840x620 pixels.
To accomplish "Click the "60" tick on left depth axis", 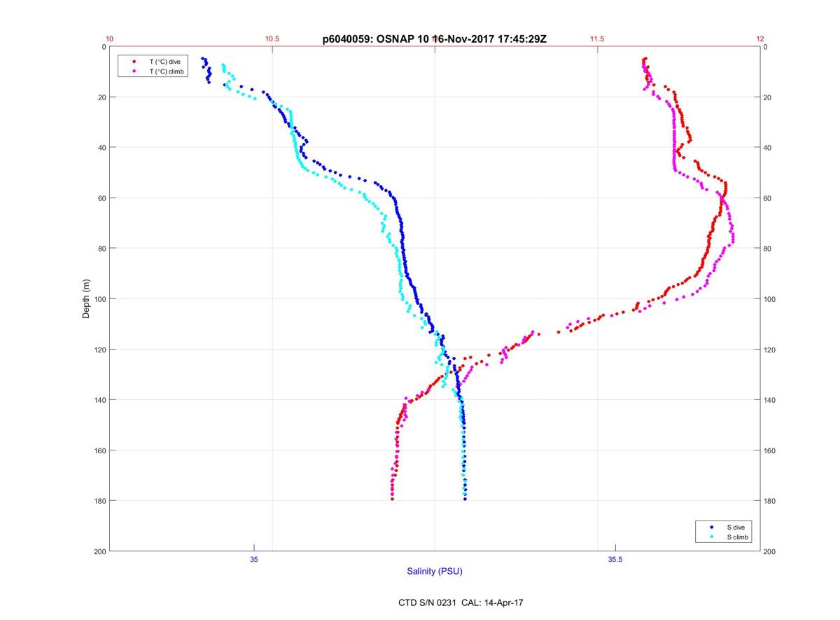I will click(102, 198).
